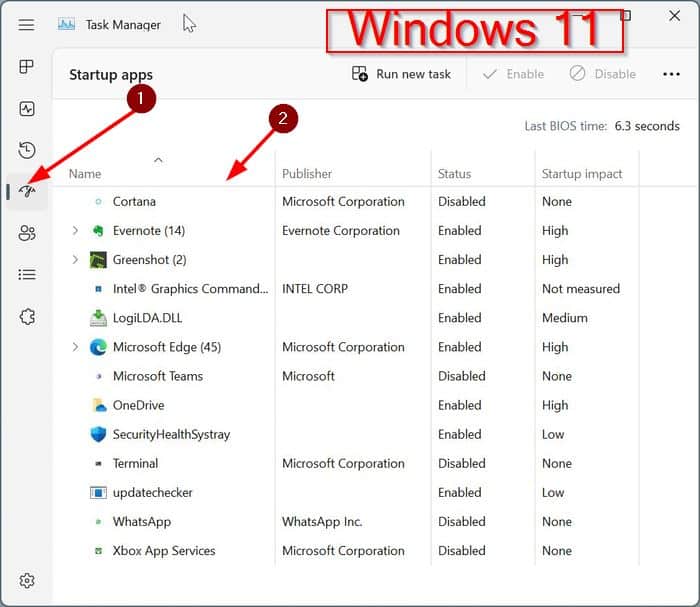Sort by the Status column header
This screenshot has height=607, width=700.
[x=454, y=174]
